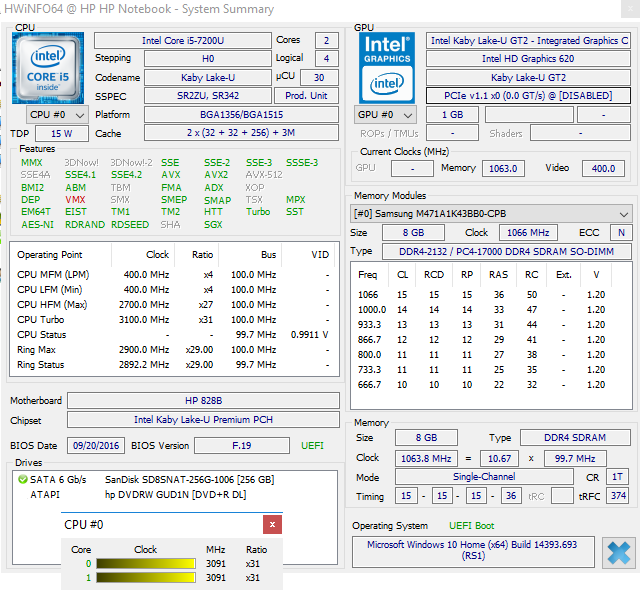The width and height of the screenshot is (640, 591).
Task: Click the AVX-512 feature label
Action: (x=264, y=175)
